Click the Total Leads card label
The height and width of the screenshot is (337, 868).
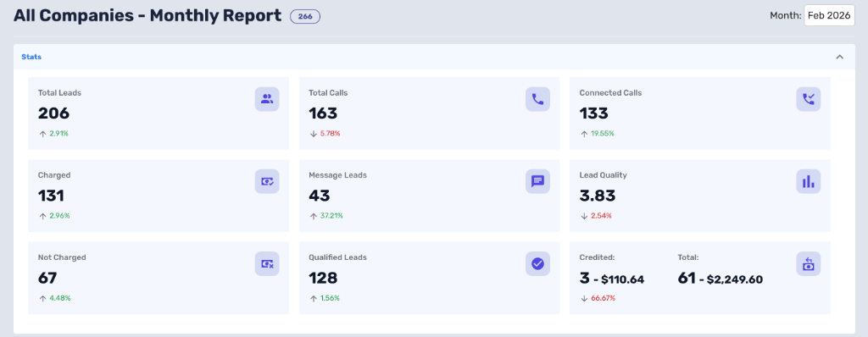[x=59, y=93]
